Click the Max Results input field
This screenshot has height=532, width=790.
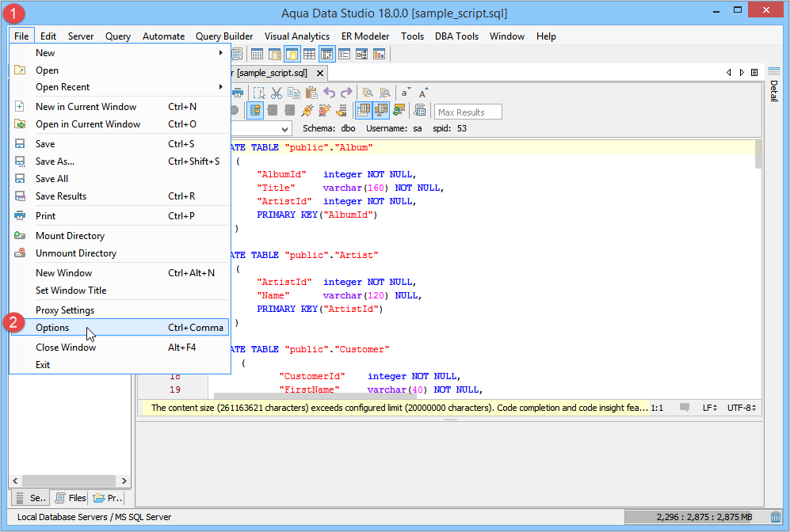pyautogui.click(x=468, y=112)
